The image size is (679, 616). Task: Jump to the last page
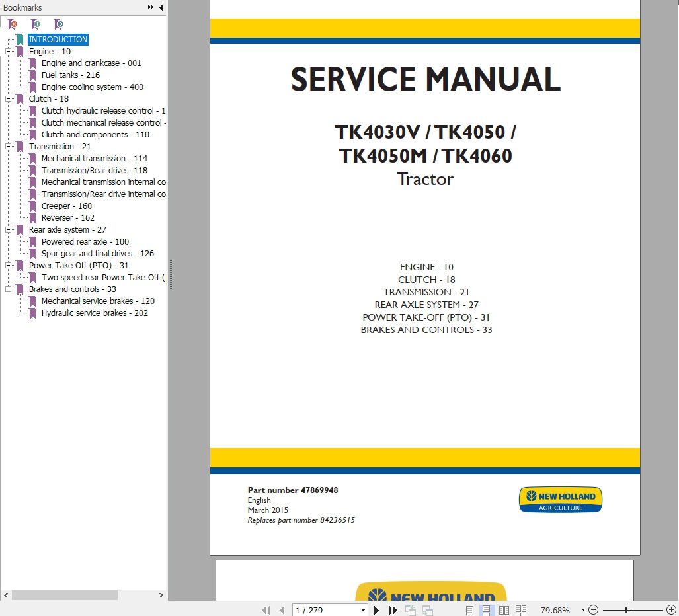coord(392,609)
